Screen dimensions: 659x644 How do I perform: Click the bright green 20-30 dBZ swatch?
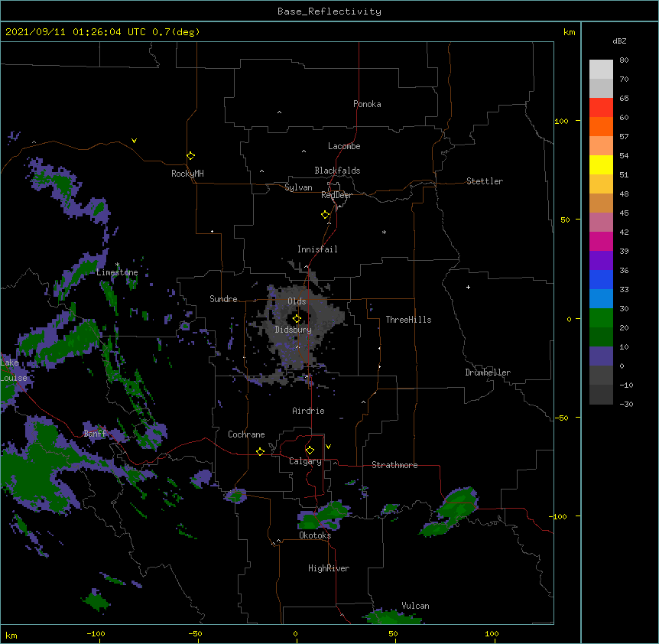tap(601, 318)
